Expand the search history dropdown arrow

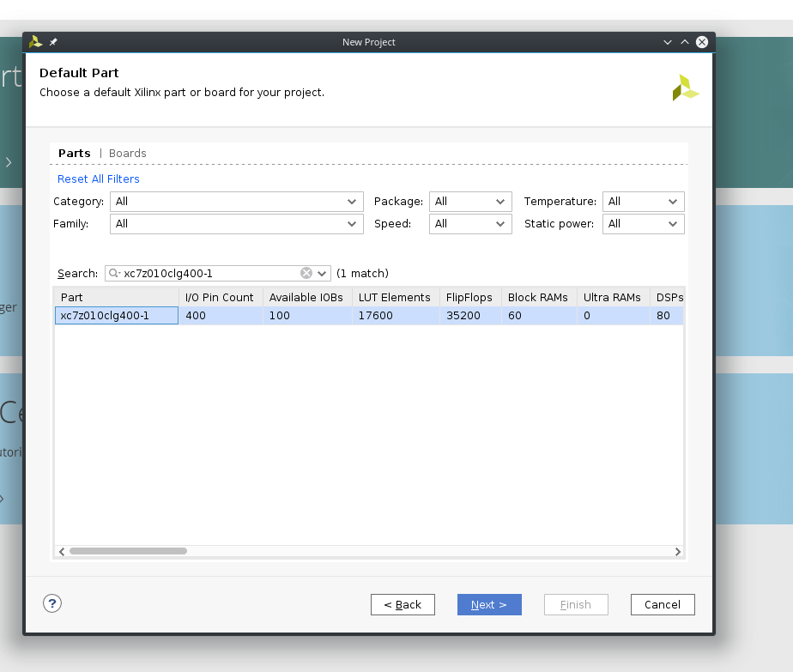pos(322,274)
